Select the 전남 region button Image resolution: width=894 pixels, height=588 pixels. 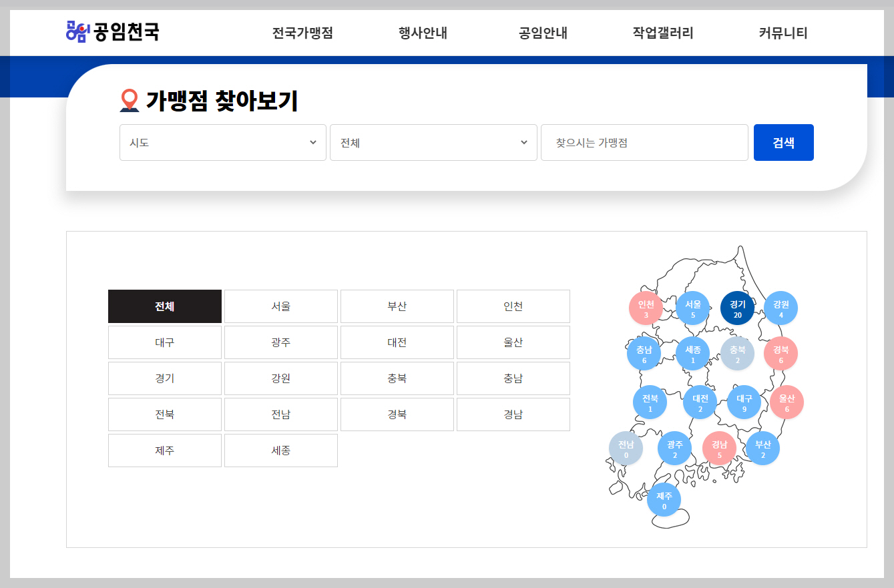tap(281, 414)
